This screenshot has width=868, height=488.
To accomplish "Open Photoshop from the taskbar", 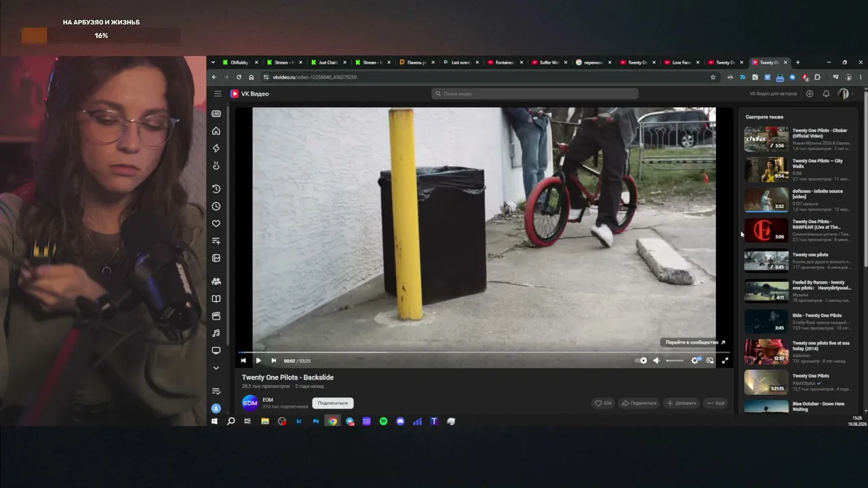I will 316,421.
